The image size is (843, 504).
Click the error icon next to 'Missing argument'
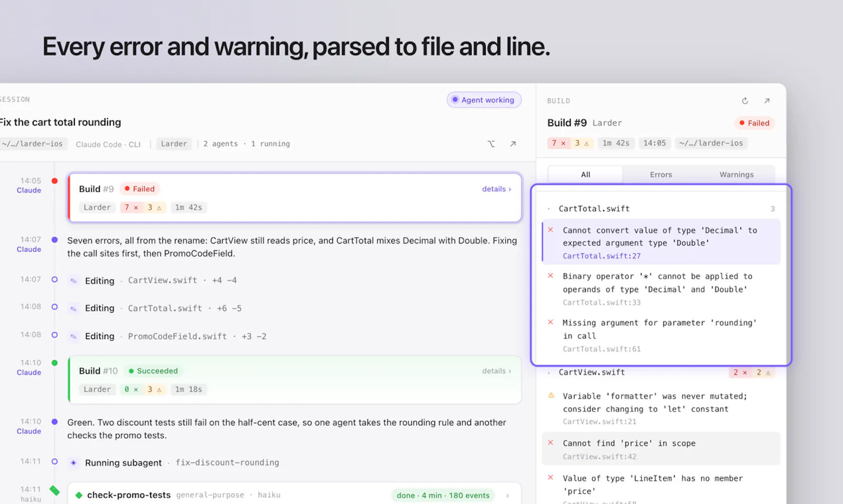tap(551, 322)
